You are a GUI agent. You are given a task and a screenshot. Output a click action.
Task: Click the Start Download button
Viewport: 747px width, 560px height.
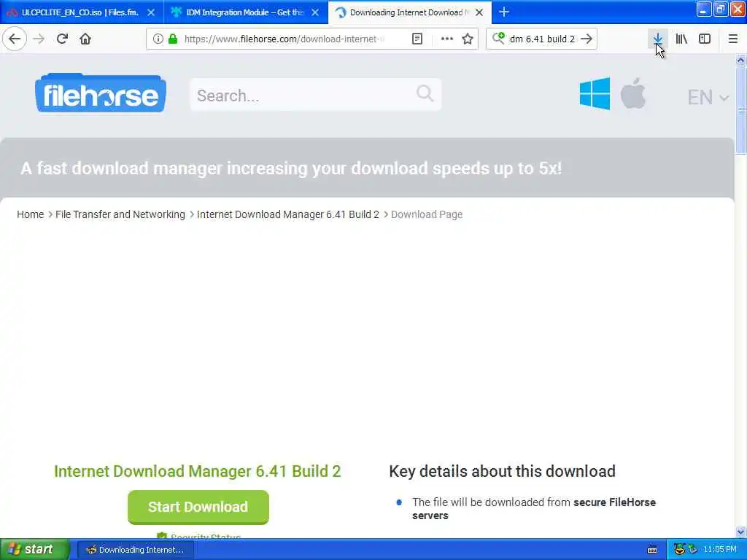point(198,507)
